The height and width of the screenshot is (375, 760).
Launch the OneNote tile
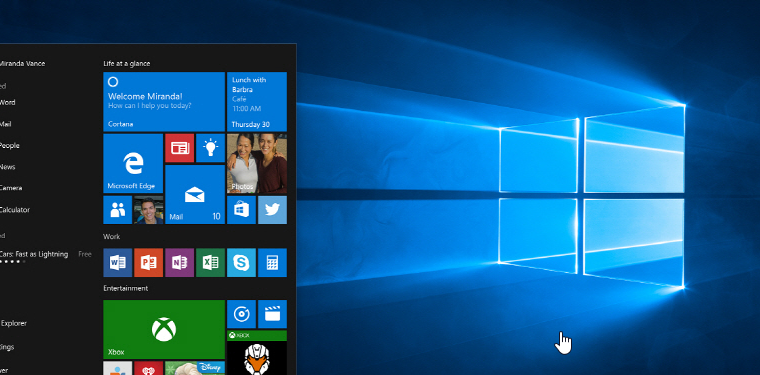click(x=179, y=263)
